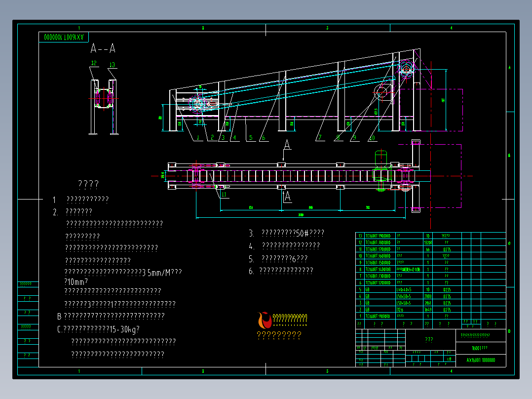Select part balloon 6 under the side view
532x399 pixels.
pyautogui.click(x=264, y=138)
